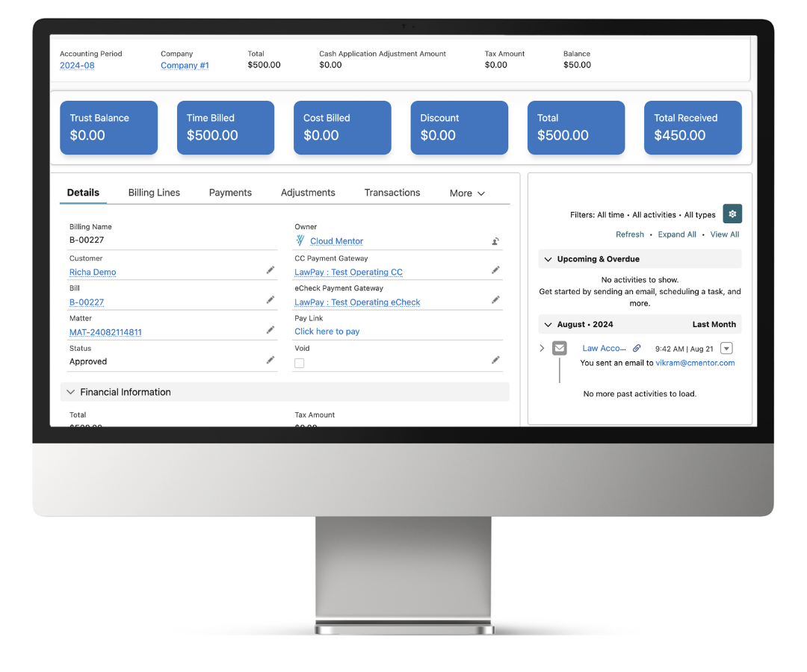This screenshot has height=672, width=807.
Task: Open the Click here to pay link
Action: (x=327, y=331)
